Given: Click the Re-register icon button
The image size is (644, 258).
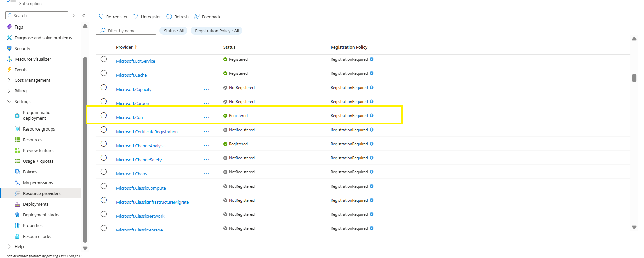Looking at the screenshot, I should click(x=113, y=17).
